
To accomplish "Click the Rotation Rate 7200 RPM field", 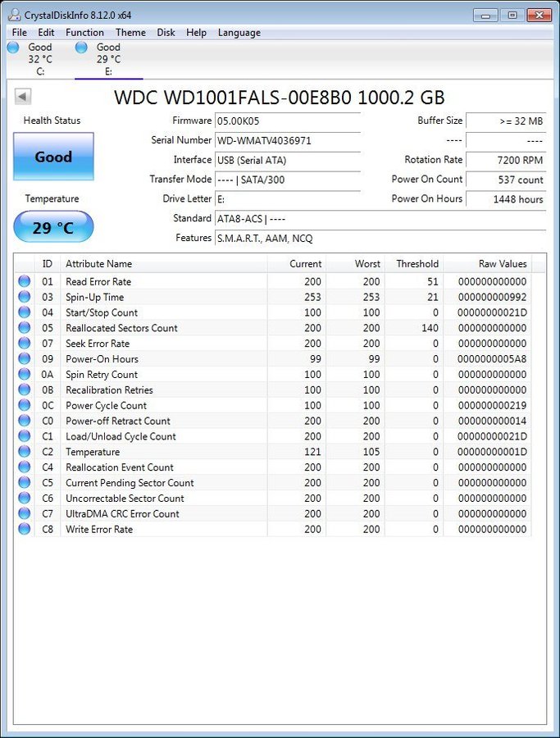I will [506, 160].
